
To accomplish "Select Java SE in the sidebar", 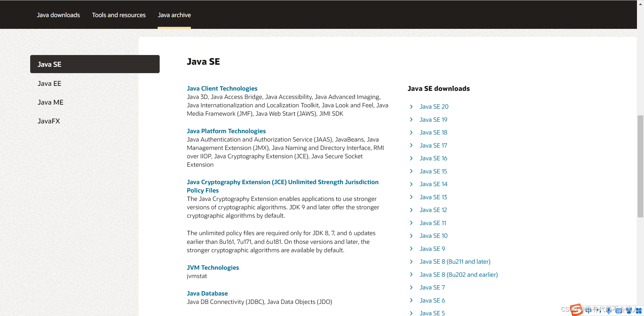I will click(95, 64).
